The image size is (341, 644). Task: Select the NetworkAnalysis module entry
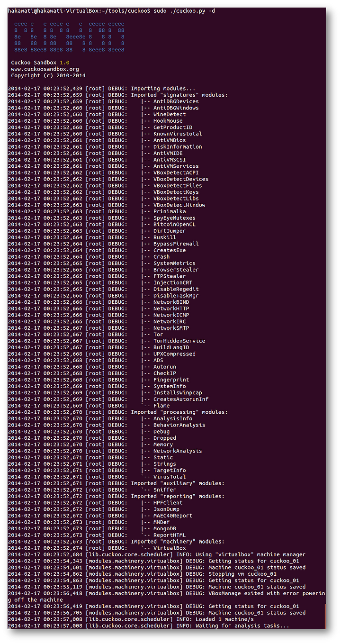pyautogui.click(x=178, y=451)
